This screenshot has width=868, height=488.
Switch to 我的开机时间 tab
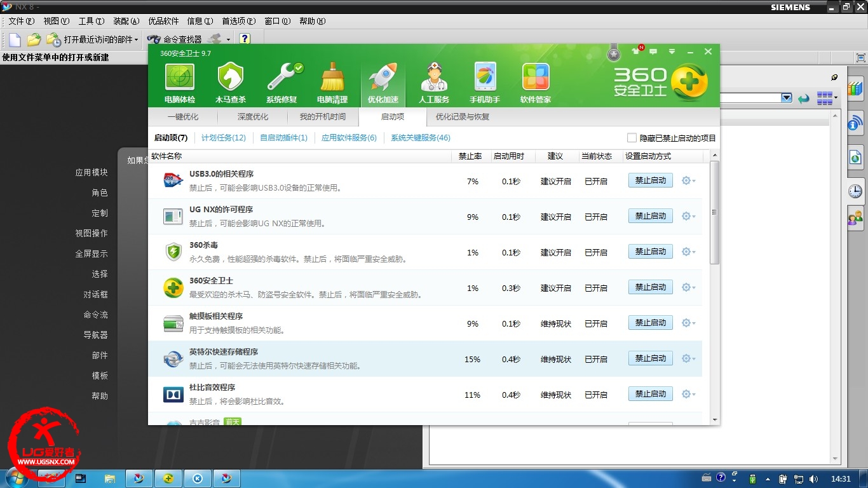point(323,117)
